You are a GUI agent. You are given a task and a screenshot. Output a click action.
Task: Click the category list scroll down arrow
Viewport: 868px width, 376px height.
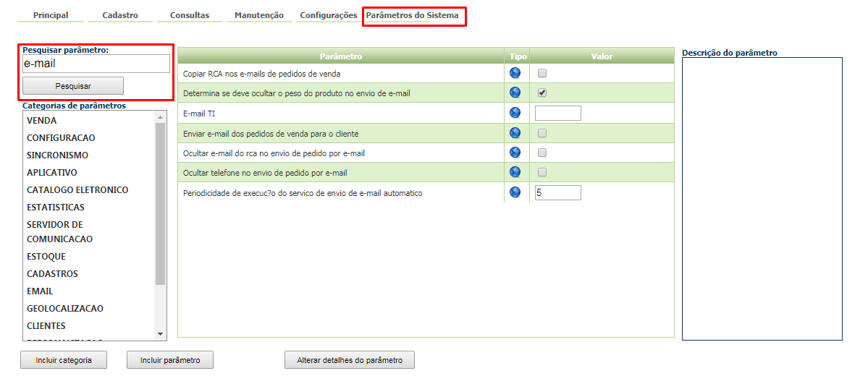coord(161,334)
